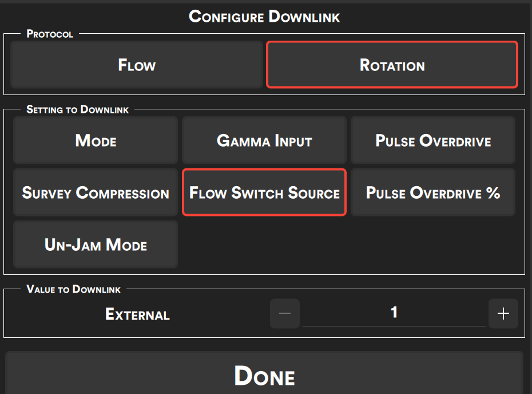Pick the Survey Compression setting
This screenshot has height=394, width=532.
tap(96, 192)
